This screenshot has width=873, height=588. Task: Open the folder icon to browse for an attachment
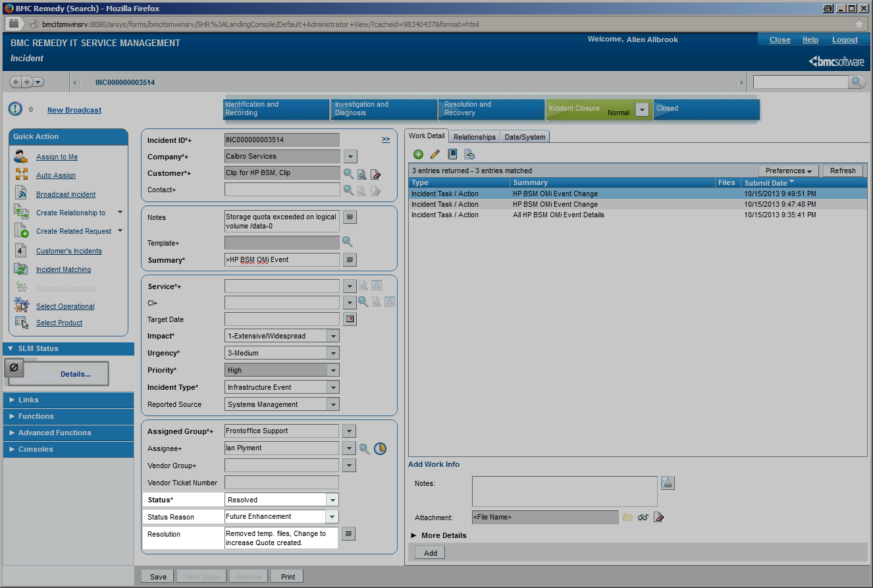point(627,517)
